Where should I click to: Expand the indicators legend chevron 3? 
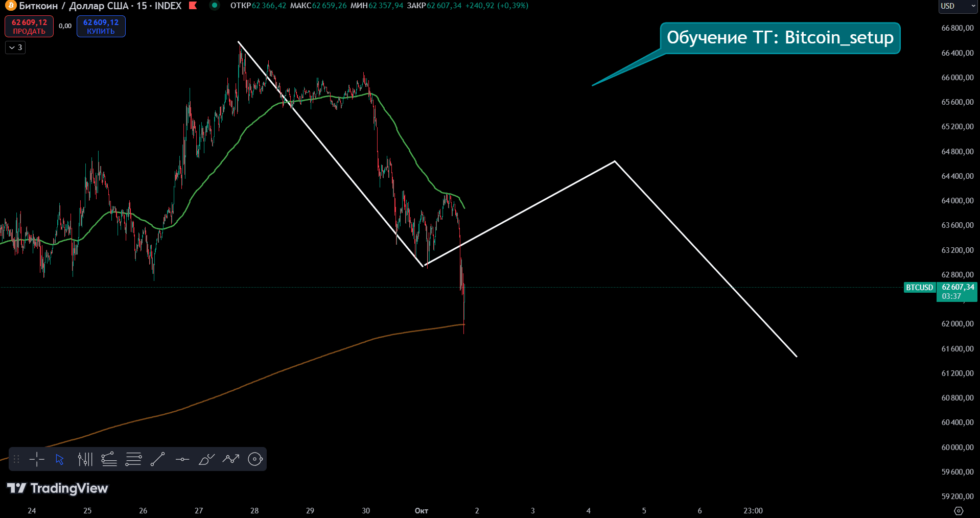click(x=15, y=48)
